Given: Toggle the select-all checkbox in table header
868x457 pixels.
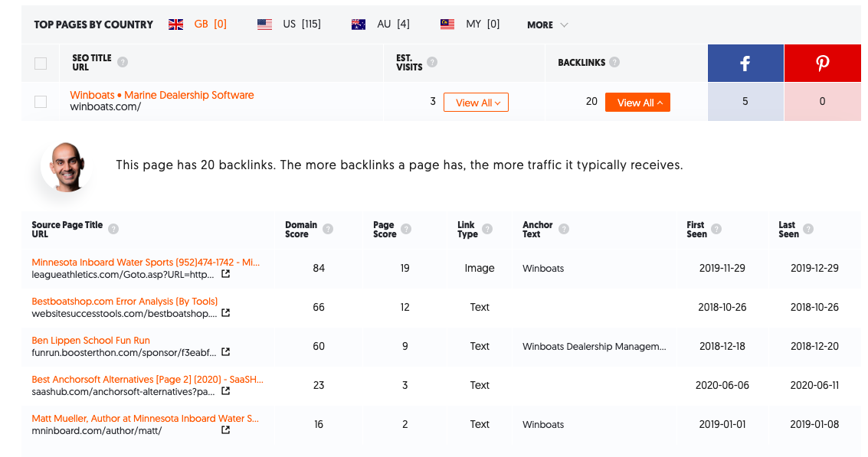Looking at the screenshot, I should coord(41,63).
